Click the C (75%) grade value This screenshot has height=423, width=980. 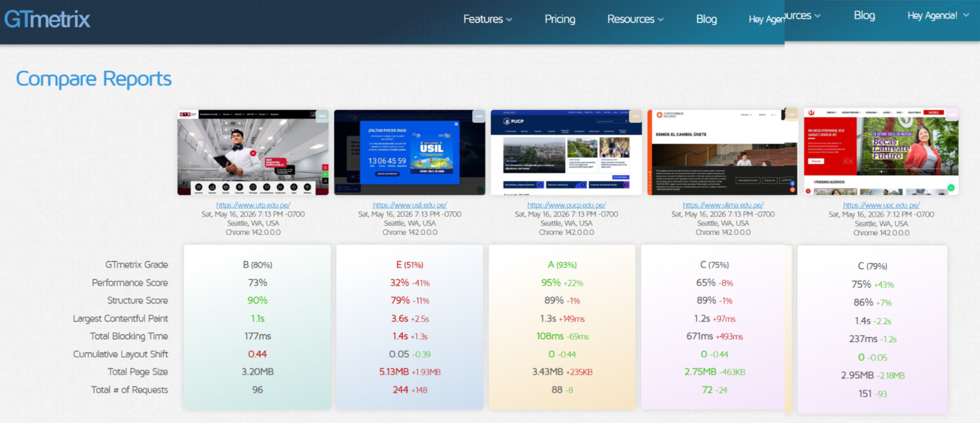coord(715,264)
